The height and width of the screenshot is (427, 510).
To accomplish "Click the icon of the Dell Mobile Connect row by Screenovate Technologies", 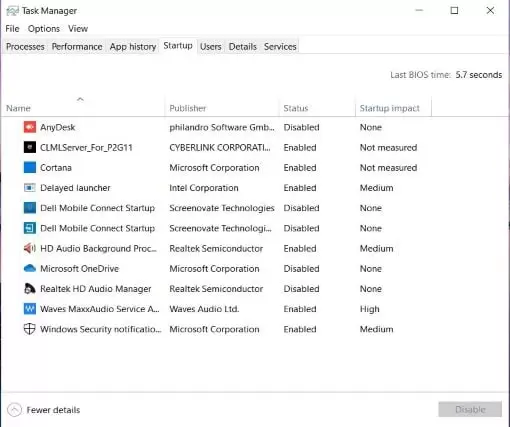I will click(x=30, y=208).
